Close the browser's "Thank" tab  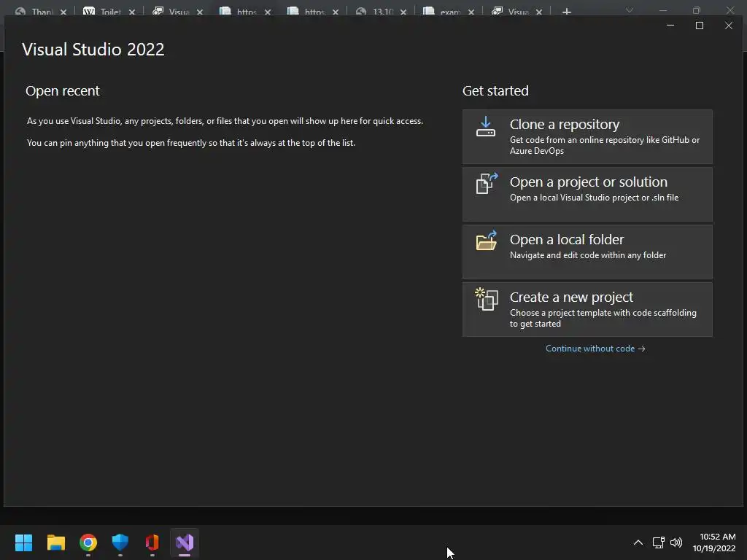[x=63, y=12]
